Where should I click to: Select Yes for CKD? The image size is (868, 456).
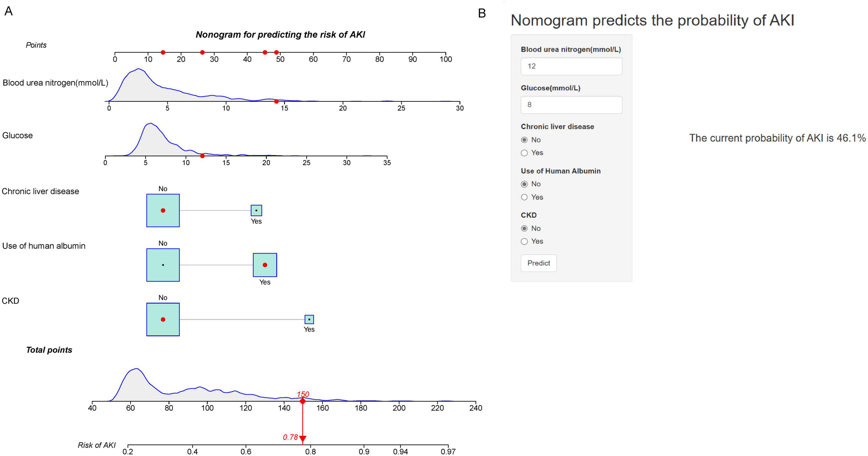[524, 241]
